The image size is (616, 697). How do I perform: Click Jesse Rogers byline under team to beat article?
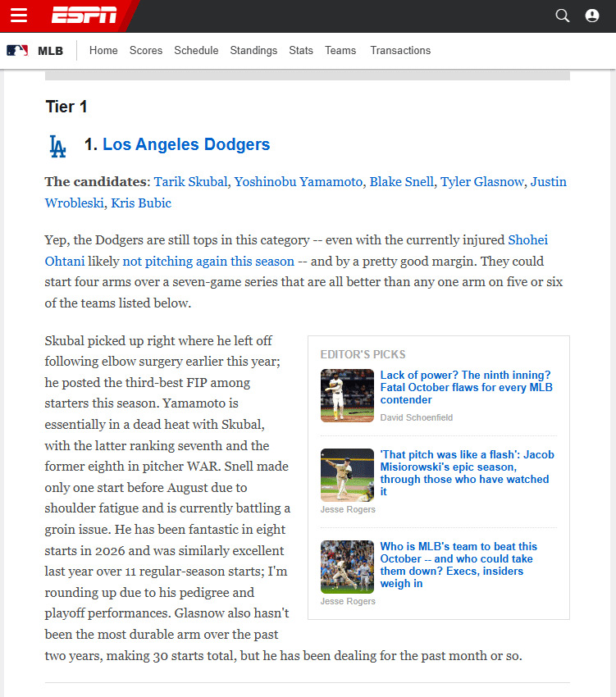(x=348, y=601)
